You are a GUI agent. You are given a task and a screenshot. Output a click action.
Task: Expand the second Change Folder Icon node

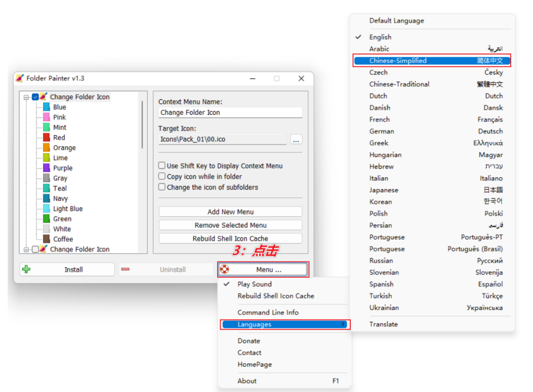coord(26,250)
